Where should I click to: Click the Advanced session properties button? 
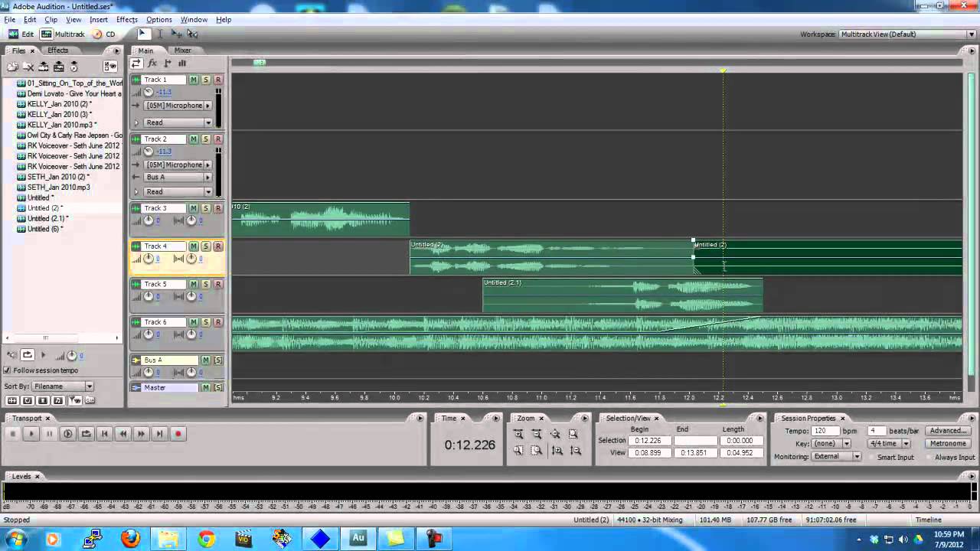[948, 431]
